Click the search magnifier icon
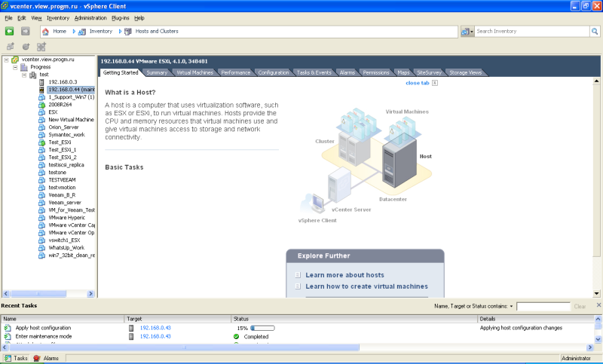Image resolution: width=603 pixels, height=364 pixels. (x=595, y=31)
